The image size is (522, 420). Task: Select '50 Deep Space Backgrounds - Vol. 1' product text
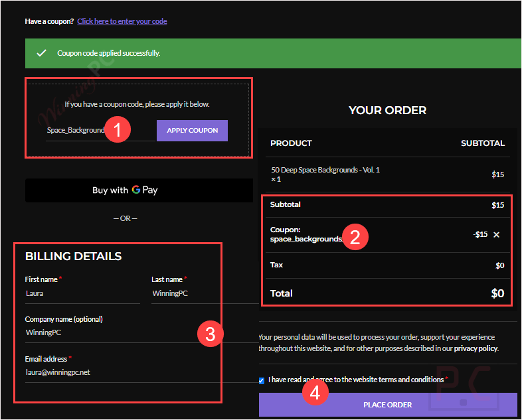pyautogui.click(x=325, y=170)
